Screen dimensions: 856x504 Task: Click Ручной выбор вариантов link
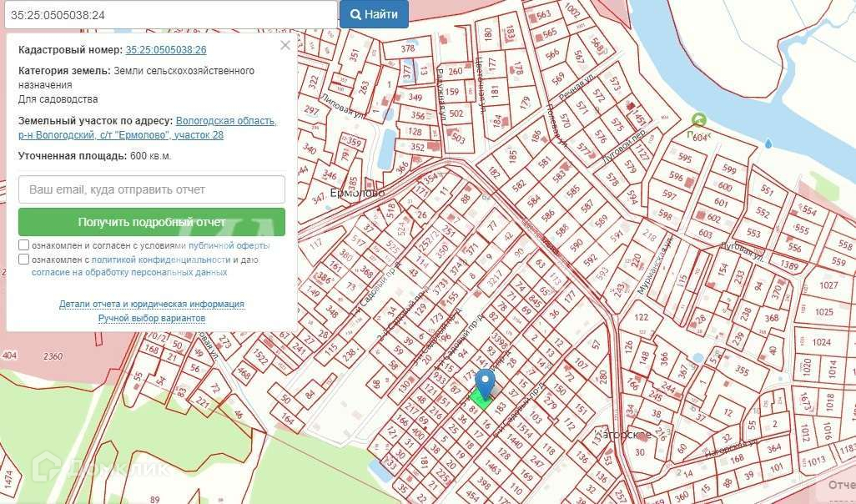151,318
